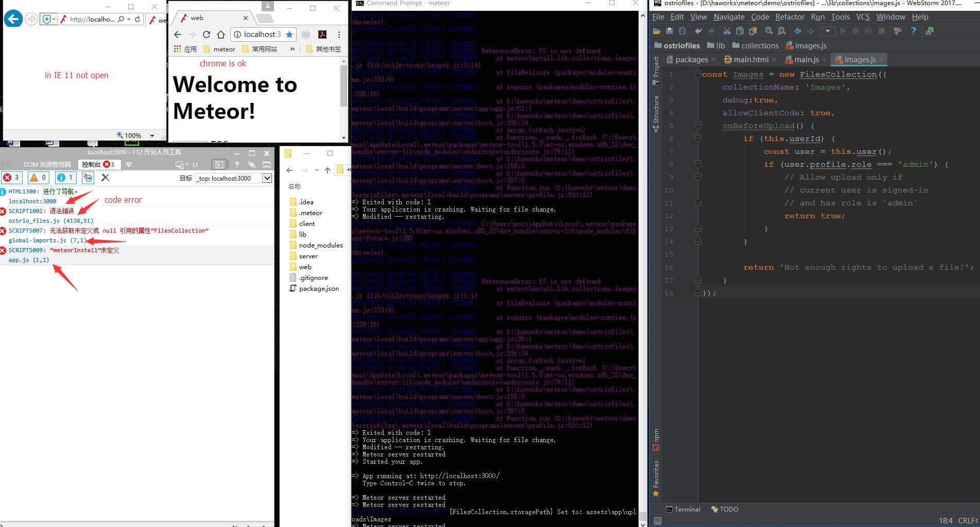Image resolution: width=980 pixels, height=527 pixels.
Task: Open the Chrome three-dot menu
Action: 339,34
